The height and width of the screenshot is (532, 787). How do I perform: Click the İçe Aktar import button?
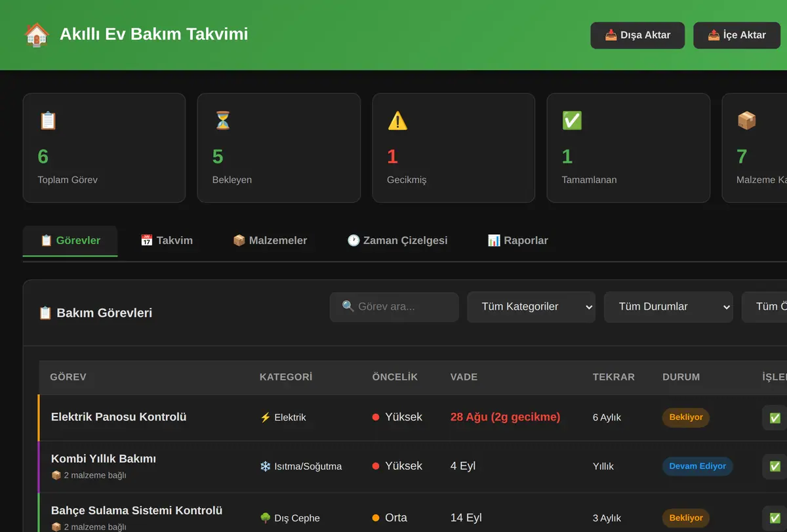click(x=737, y=35)
